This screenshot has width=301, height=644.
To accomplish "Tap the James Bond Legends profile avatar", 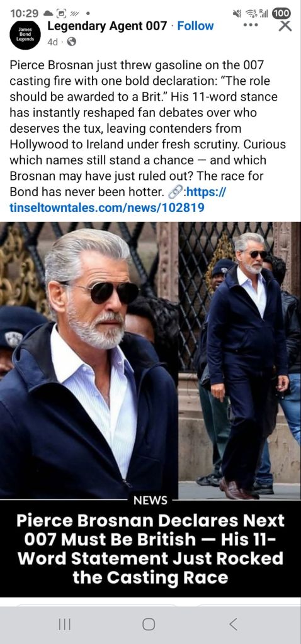I will [x=25, y=35].
